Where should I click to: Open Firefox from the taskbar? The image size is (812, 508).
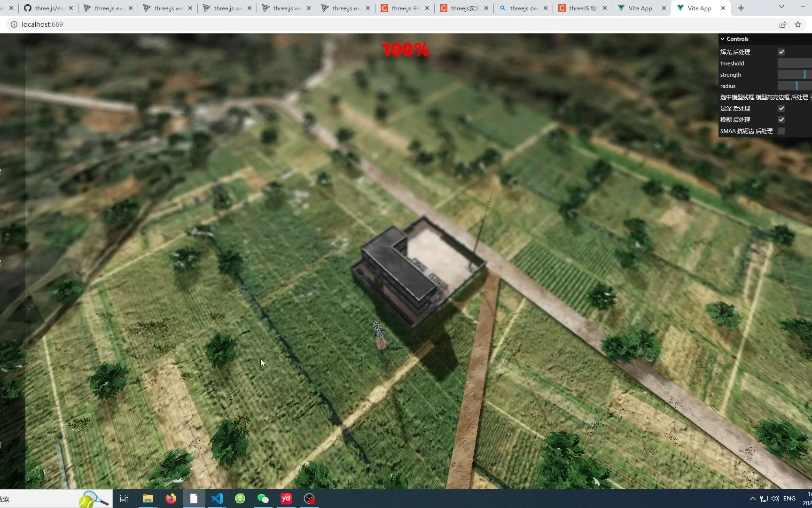(171, 499)
